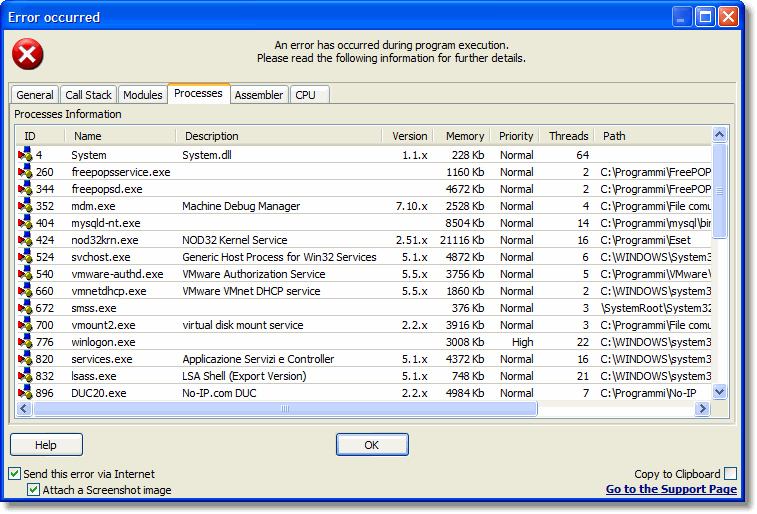Viewport: 757px width, 514px height.
Task: Click the vertical scrollbar thumb
Action: [x=719, y=191]
